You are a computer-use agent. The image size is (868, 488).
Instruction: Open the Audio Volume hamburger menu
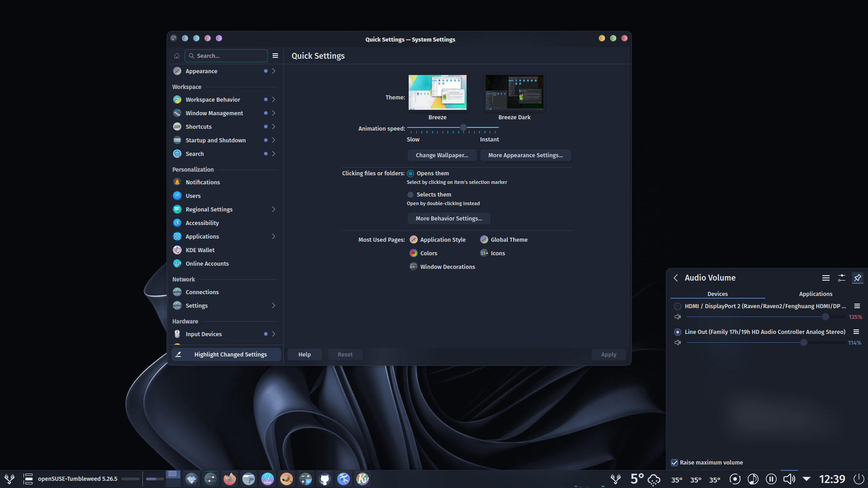[826, 278]
